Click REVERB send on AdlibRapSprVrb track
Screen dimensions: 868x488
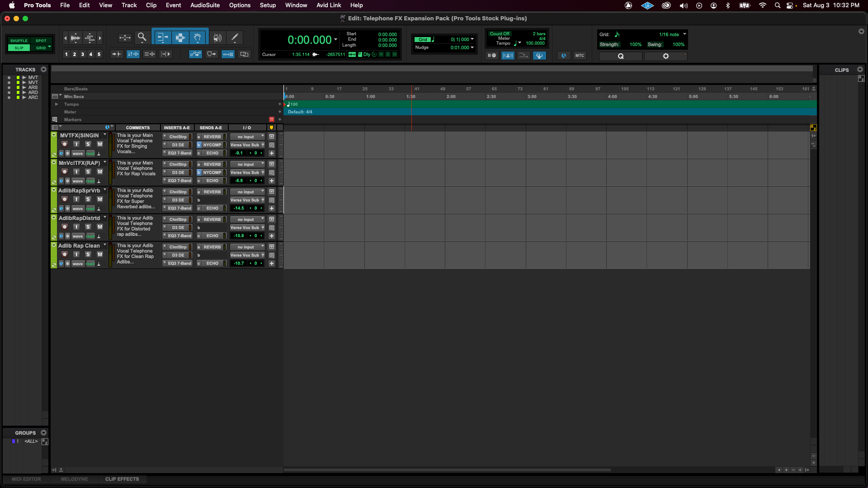click(x=212, y=192)
